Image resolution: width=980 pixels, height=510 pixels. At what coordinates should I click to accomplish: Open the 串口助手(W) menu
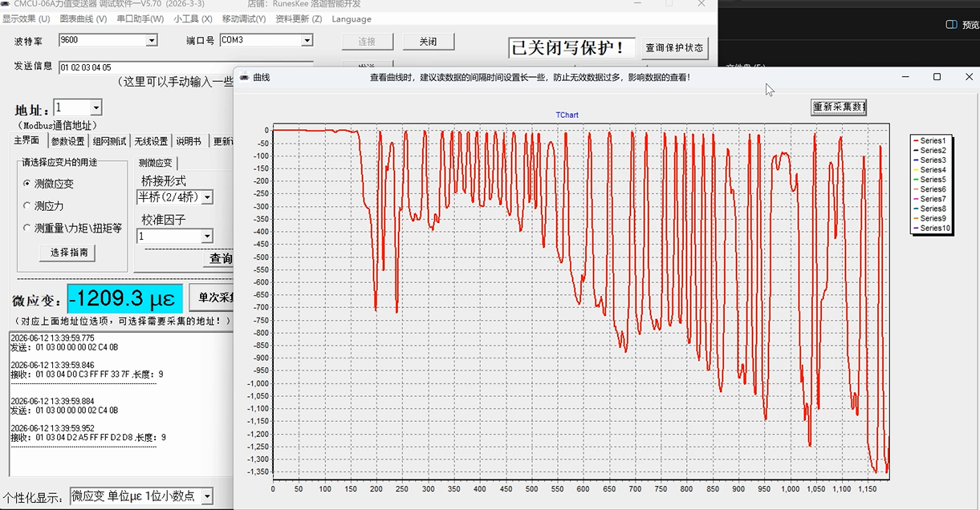(x=140, y=18)
